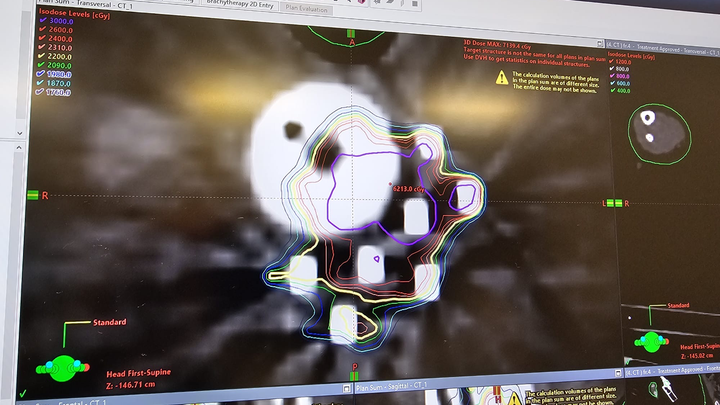Click the patient orientation figure in the fr.4 view

coord(651,342)
